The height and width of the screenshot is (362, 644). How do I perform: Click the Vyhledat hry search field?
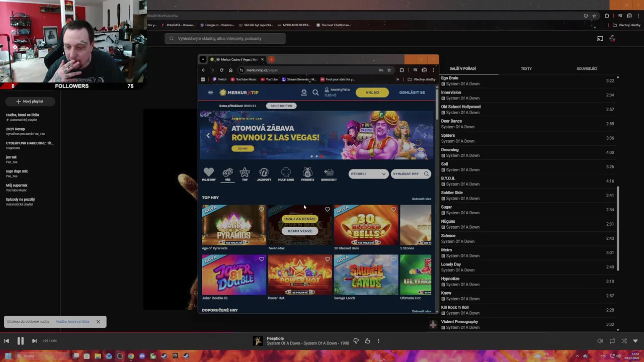411,174
